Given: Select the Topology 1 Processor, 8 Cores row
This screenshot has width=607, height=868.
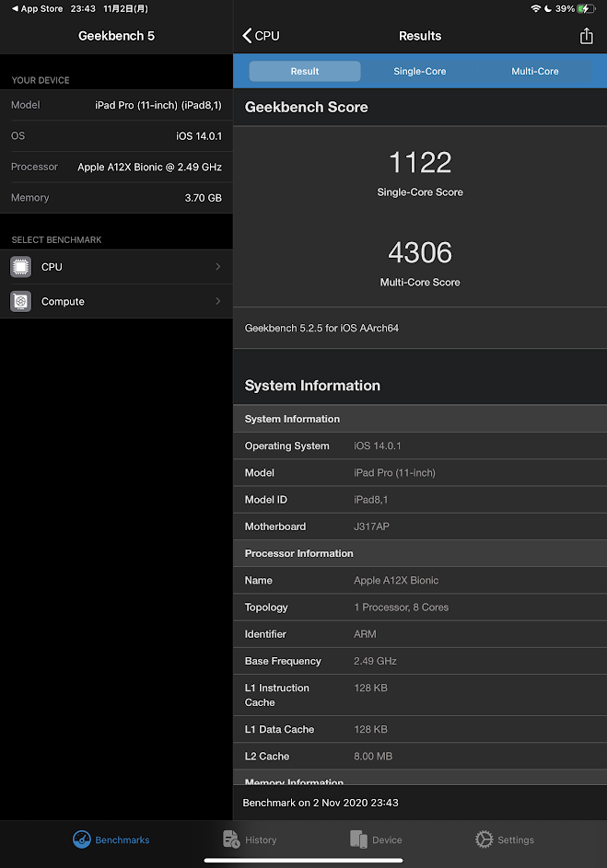Looking at the screenshot, I should point(420,608).
